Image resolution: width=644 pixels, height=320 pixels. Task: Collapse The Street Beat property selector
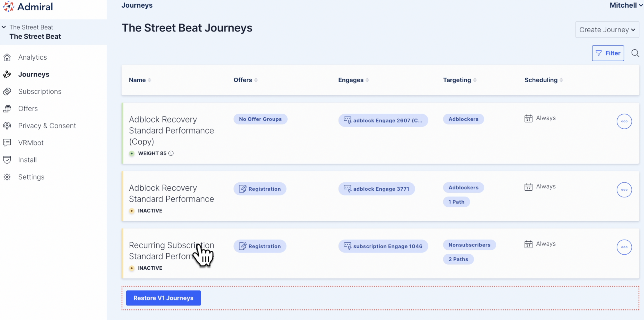[x=4, y=27]
